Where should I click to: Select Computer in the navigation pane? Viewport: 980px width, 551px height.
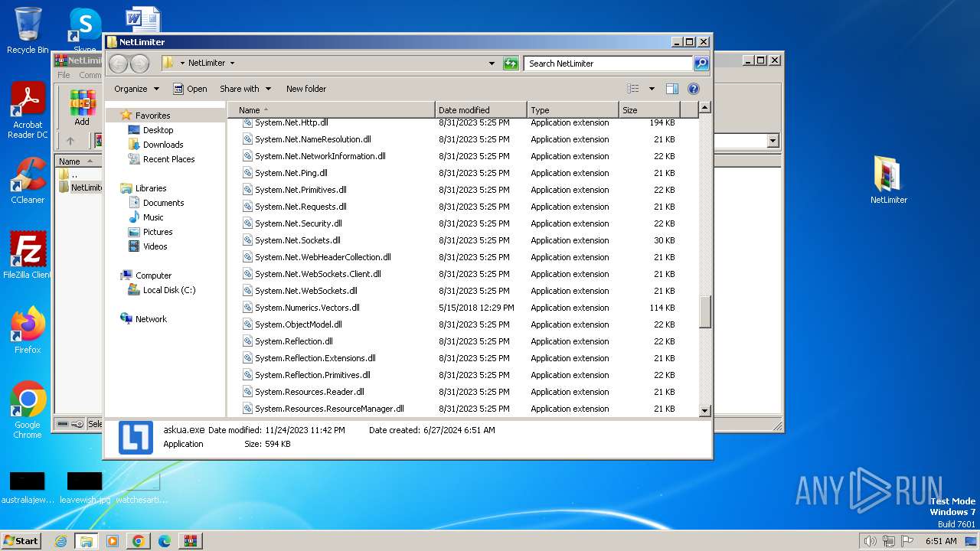point(153,275)
